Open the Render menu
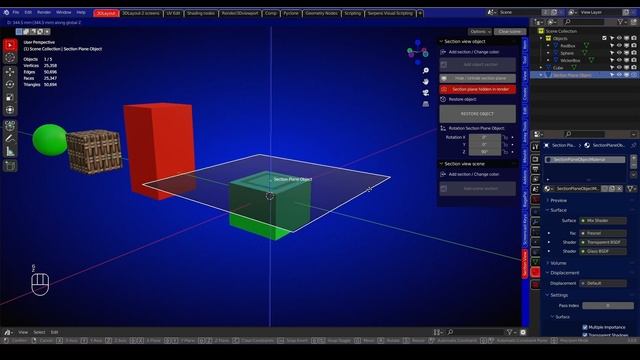 click(x=44, y=13)
